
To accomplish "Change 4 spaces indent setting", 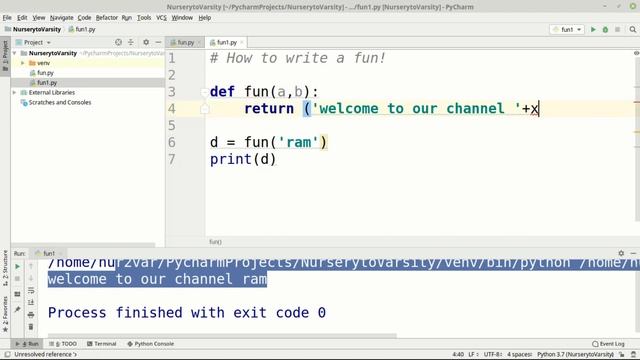I will [519, 354].
